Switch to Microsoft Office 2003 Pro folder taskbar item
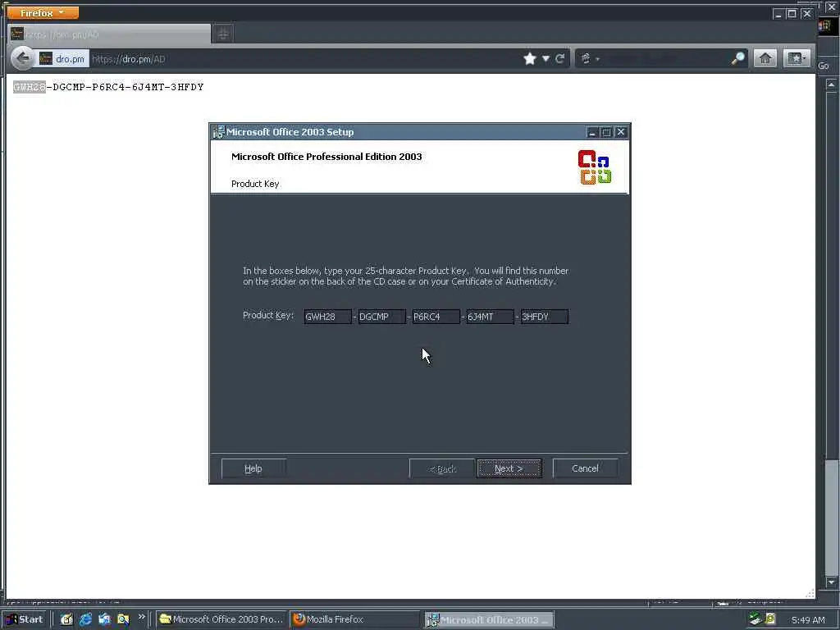This screenshot has width=840, height=630. pos(221,619)
